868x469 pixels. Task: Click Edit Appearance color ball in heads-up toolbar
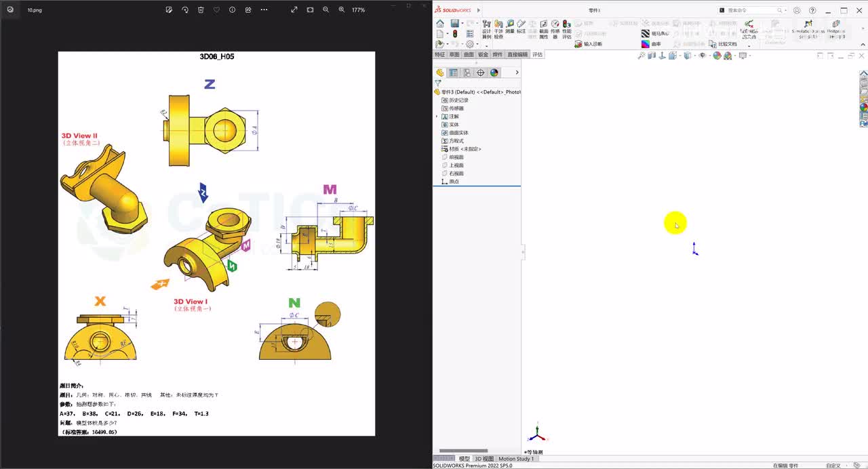tap(717, 56)
